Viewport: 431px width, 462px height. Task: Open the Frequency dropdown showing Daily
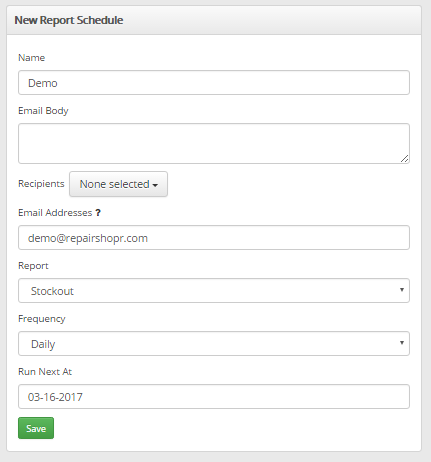[x=214, y=344]
